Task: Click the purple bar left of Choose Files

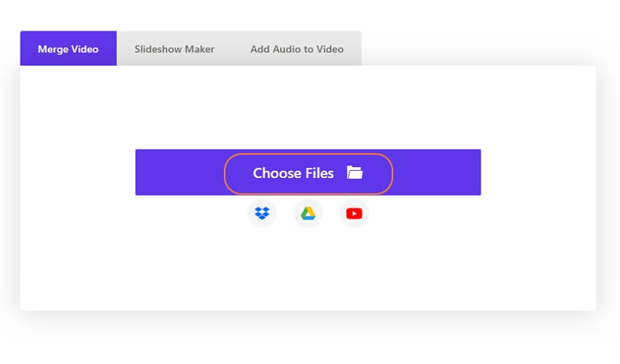Action: 180,172
